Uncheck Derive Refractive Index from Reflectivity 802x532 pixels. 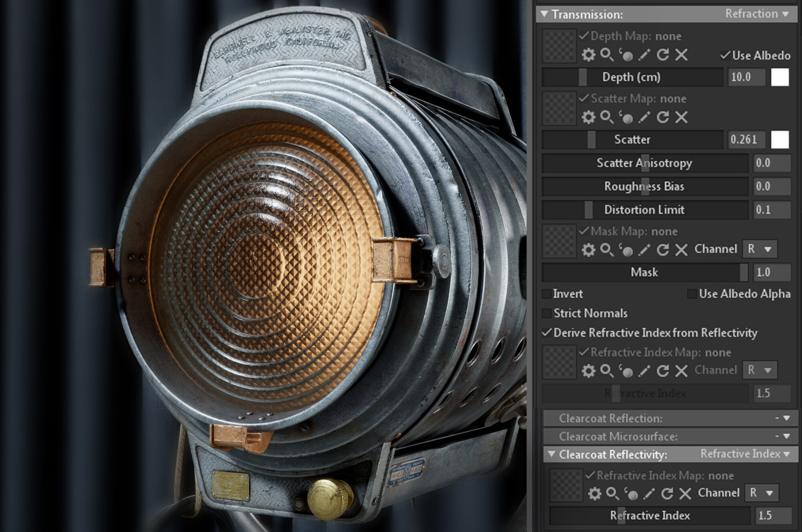pos(547,333)
